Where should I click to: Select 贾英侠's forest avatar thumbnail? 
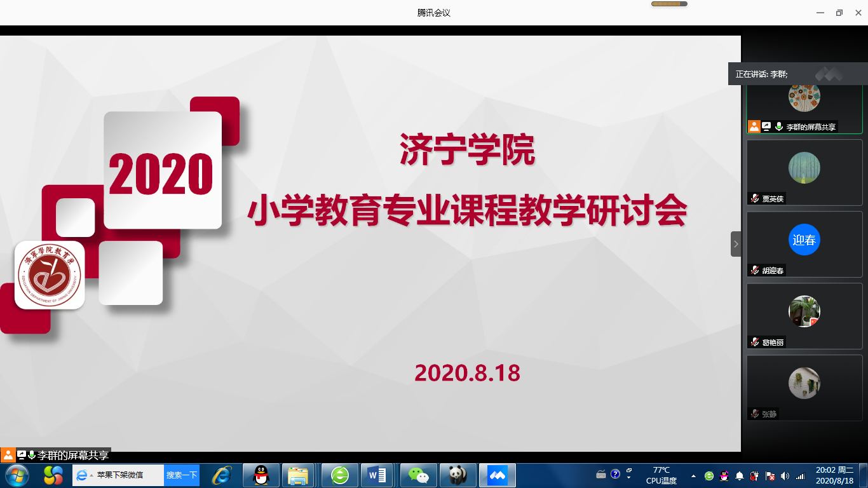(804, 168)
